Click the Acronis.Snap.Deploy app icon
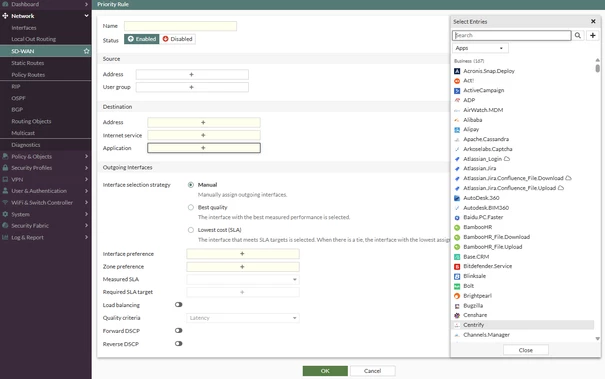Image resolution: width=605 pixels, height=379 pixels. coord(457,71)
